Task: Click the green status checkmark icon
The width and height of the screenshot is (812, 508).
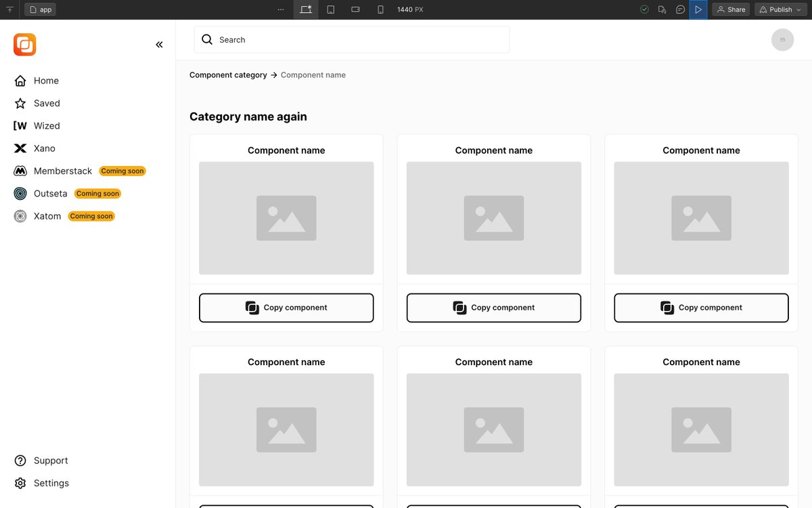Action: [x=644, y=9]
